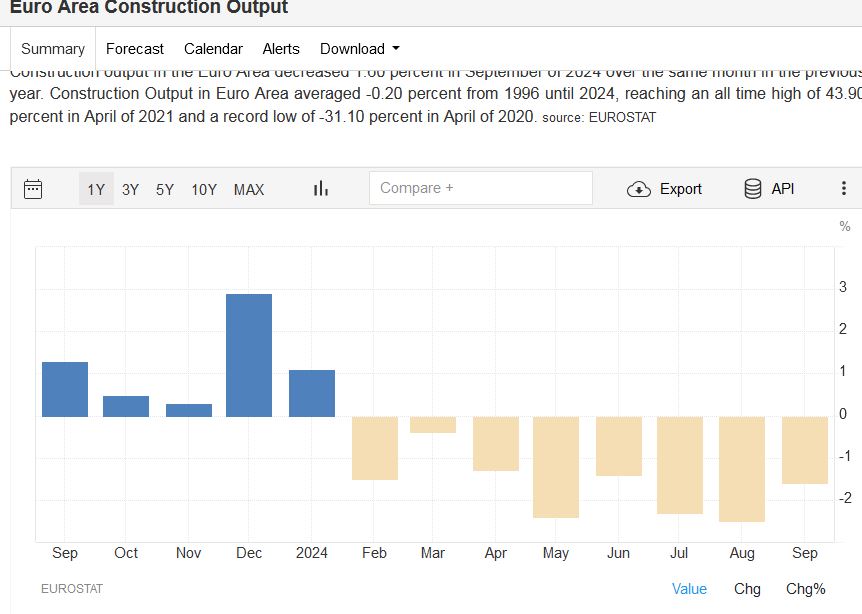The image size is (862, 614).
Task: Click the bar chart type icon
Action: coord(321,189)
